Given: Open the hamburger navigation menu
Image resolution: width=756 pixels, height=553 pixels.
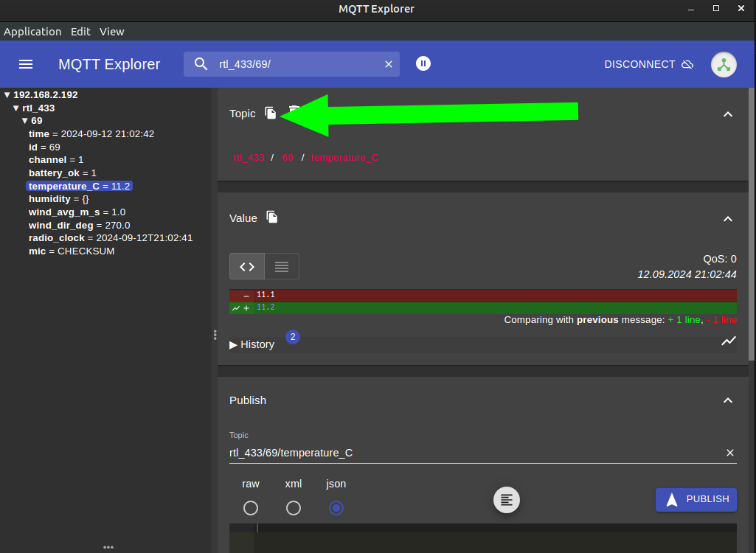Looking at the screenshot, I should click(26, 64).
